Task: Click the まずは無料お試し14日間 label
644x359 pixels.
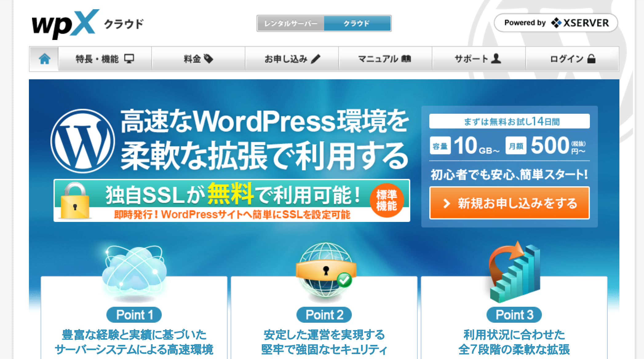Action: pos(510,121)
